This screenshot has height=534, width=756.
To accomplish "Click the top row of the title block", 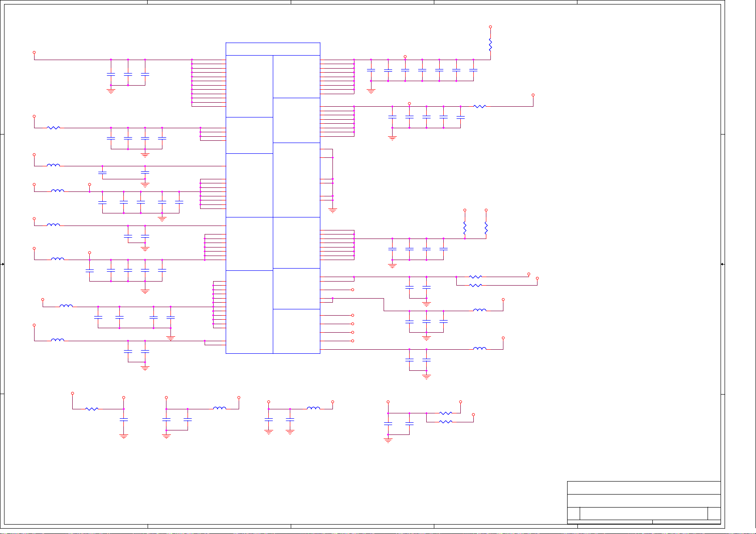I will [644, 488].
